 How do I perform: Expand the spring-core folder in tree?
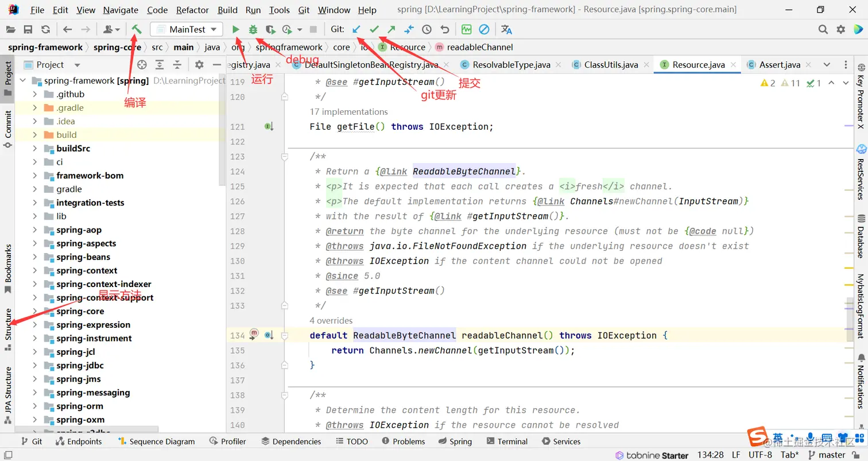click(x=34, y=311)
